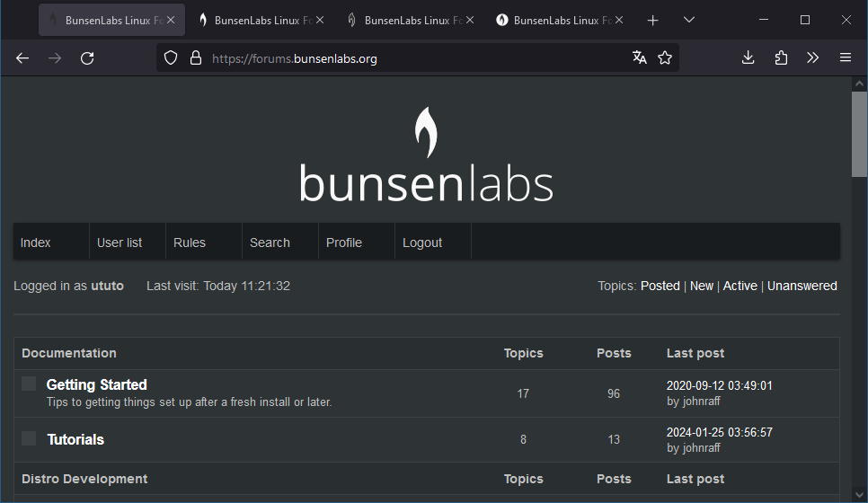Open the downloads panel
This screenshot has height=503, width=868.
(748, 57)
